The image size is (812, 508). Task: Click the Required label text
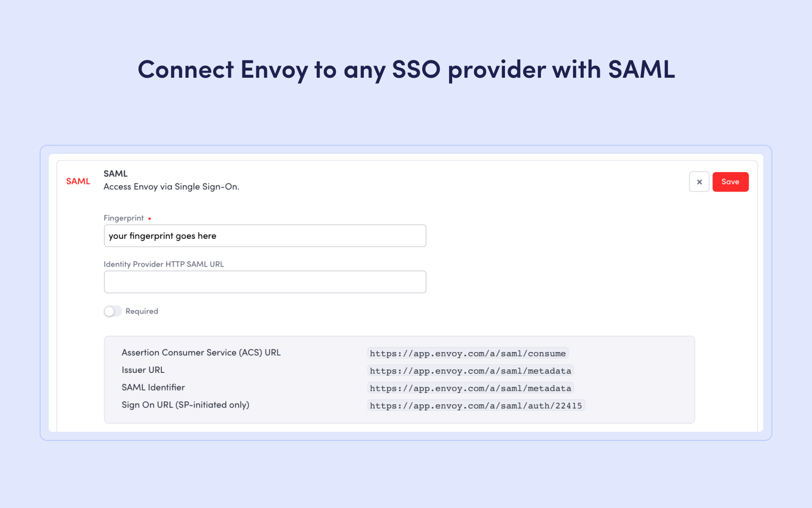pyautogui.click(x=142, y=311)
